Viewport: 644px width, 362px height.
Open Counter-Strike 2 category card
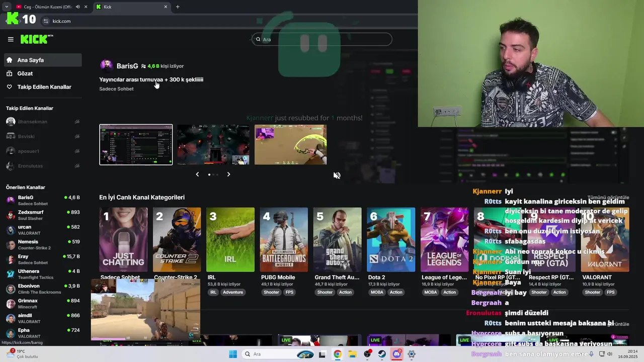tap(177, 240)
